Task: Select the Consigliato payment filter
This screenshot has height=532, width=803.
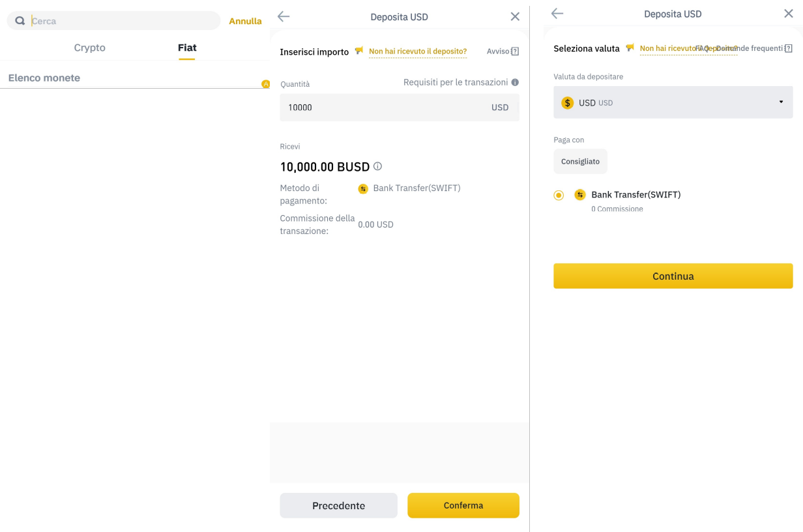Action: click(x=580, y=162)
